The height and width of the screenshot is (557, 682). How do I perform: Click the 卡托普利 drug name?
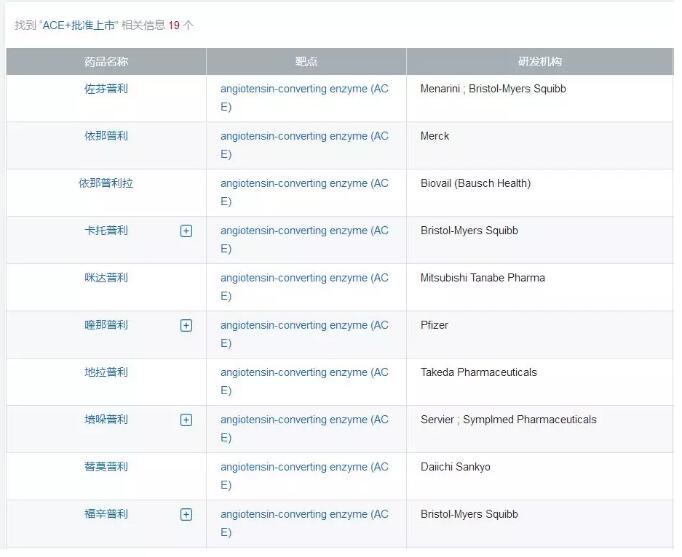106,231
